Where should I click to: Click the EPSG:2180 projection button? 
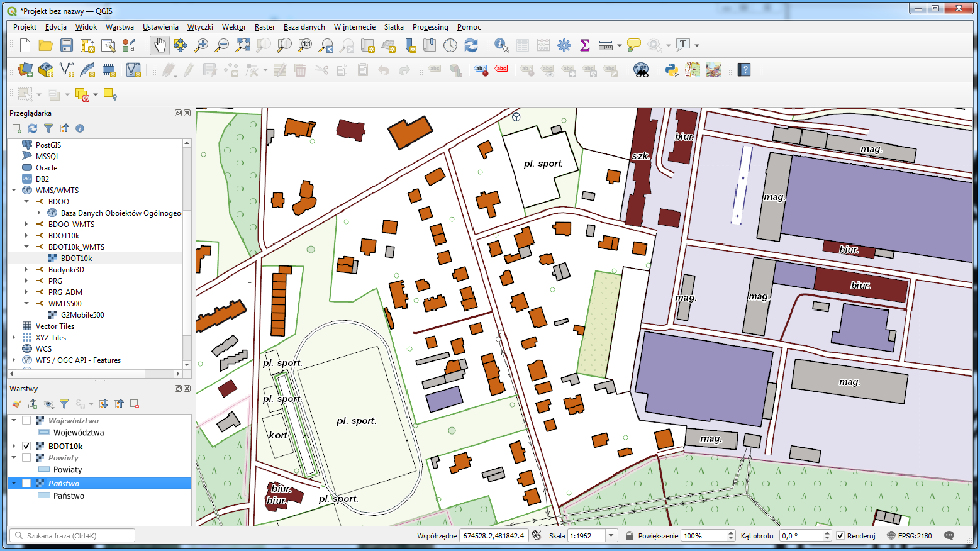[x=910, y=536]
